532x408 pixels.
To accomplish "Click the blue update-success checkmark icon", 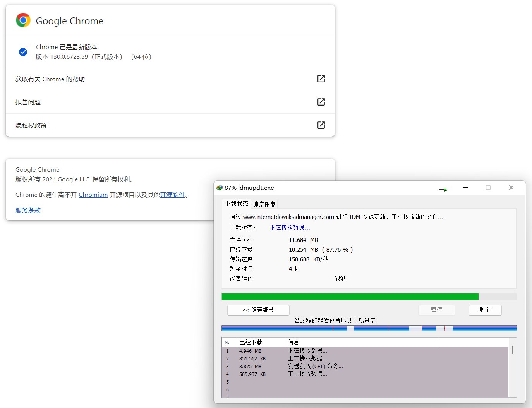I will click(x=23, y=52).
